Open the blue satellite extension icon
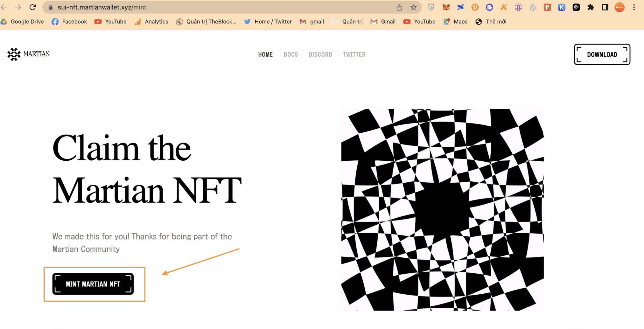 pos(460,7)
